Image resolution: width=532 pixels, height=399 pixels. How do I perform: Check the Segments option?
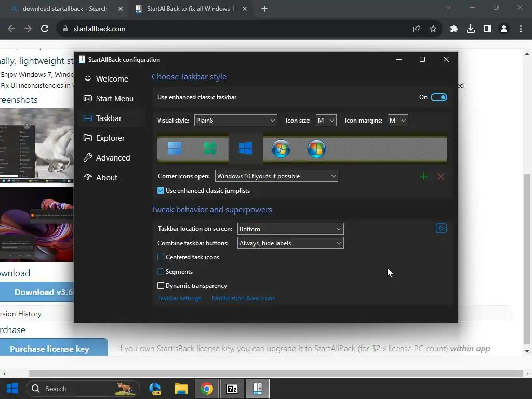coord(161,271)
